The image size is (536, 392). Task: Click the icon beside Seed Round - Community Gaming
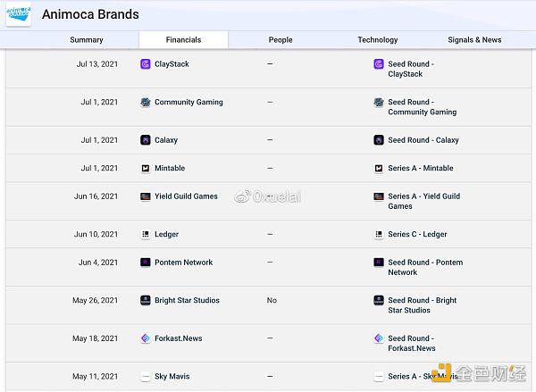(x=379, y=102)
